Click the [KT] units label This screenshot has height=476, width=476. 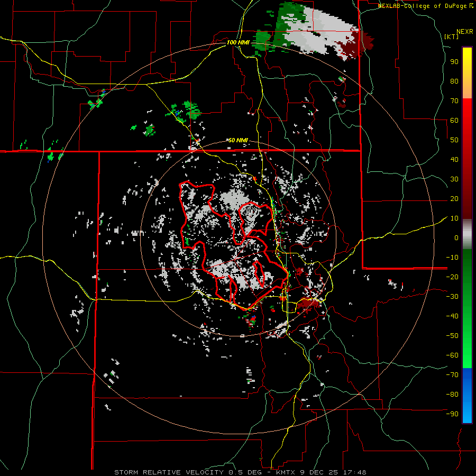pyautogui.click(x=452, y=36)
